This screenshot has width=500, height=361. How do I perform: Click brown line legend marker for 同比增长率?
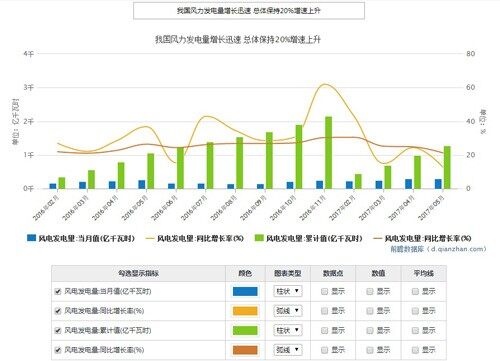[378, 238]
